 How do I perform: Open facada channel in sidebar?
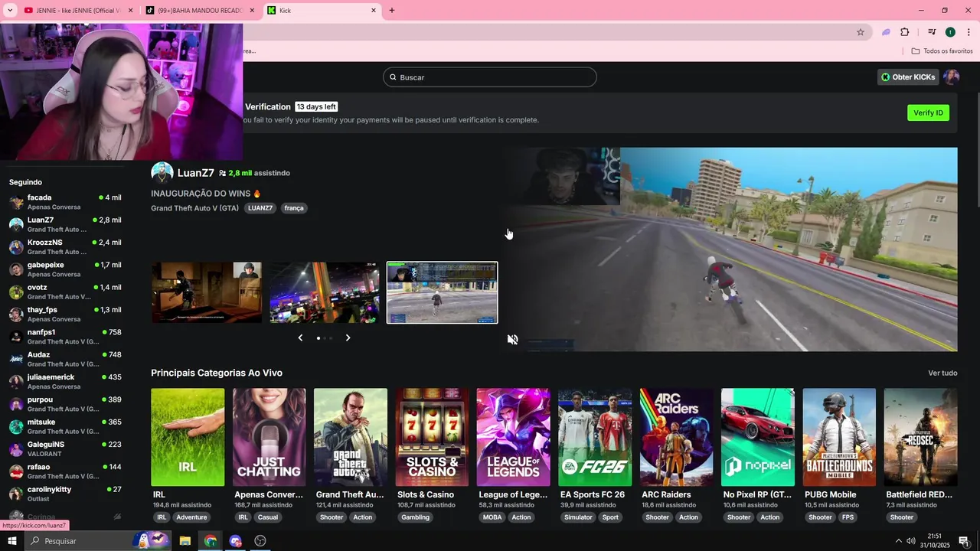pos(65,202)
